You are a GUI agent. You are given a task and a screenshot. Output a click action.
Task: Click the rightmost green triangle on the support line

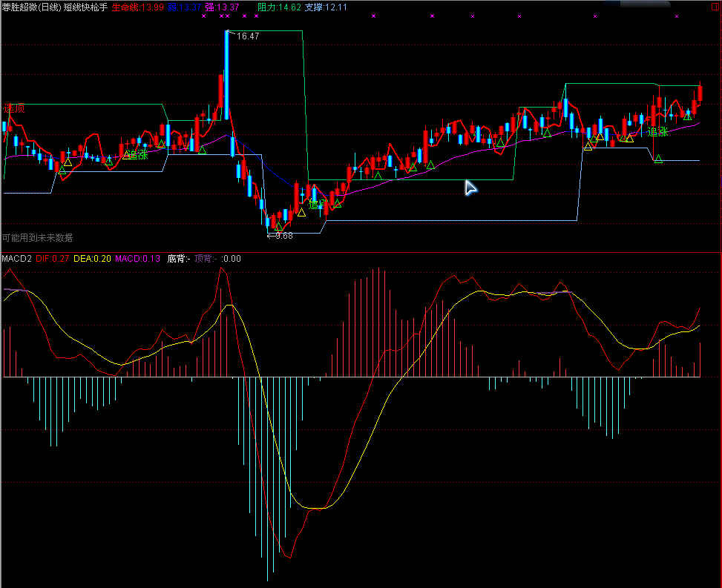pos(658,159)
